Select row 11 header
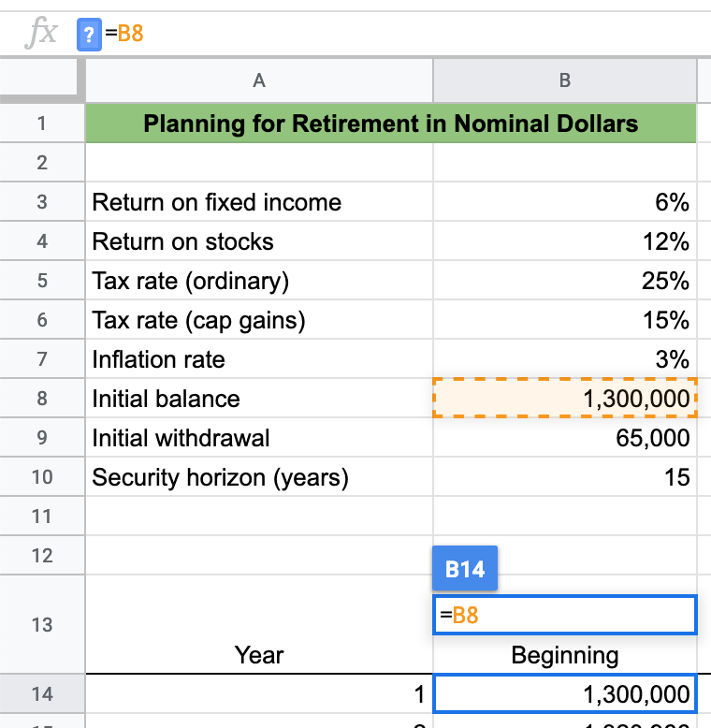The width and height of the screenshot is (711, 728). (x=42, y=517)
